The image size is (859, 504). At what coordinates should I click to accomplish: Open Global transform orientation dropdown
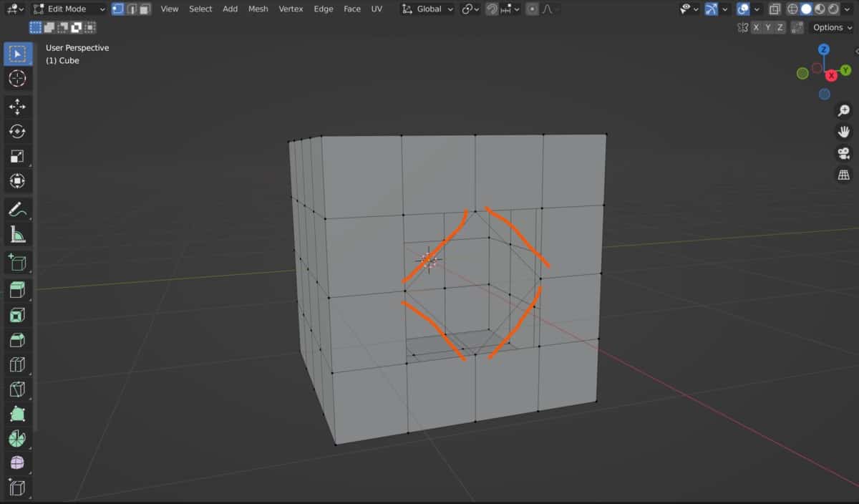[x=428, y=9]
